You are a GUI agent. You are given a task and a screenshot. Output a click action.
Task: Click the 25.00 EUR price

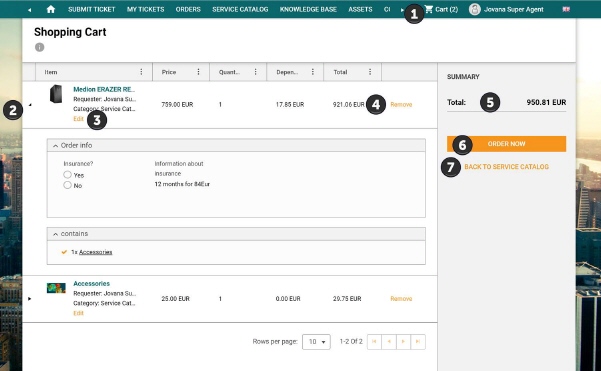tap(176, 299)
